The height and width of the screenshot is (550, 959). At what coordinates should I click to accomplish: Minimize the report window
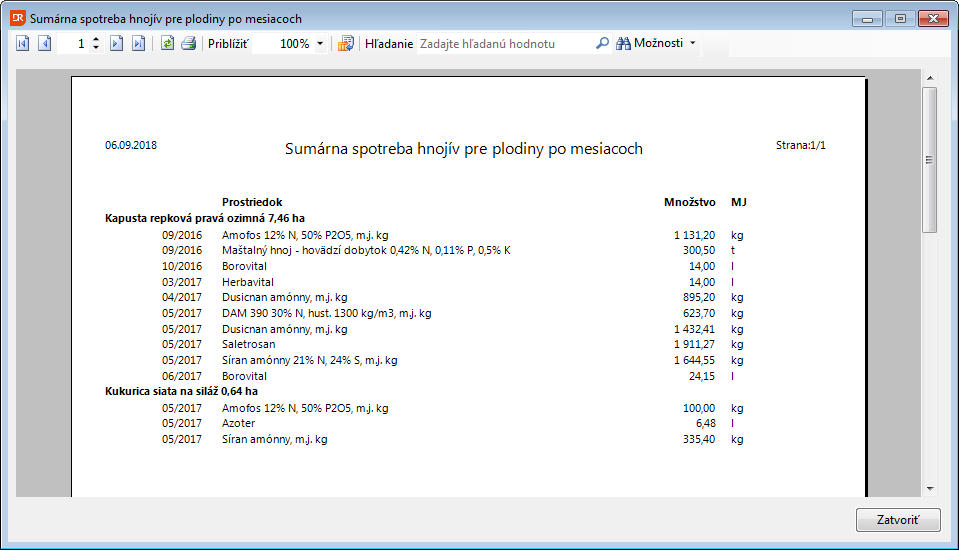867,19
